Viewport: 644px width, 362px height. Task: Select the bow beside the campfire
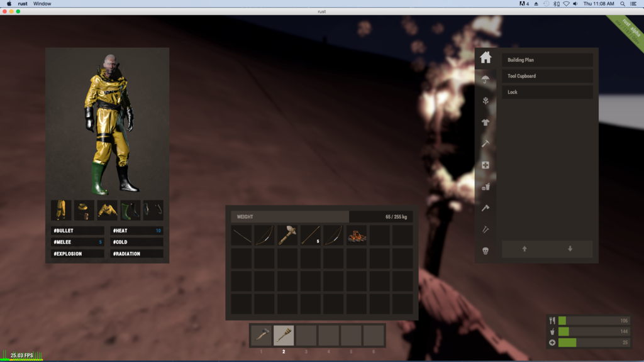pyautogui.click(x=333, y=235)
